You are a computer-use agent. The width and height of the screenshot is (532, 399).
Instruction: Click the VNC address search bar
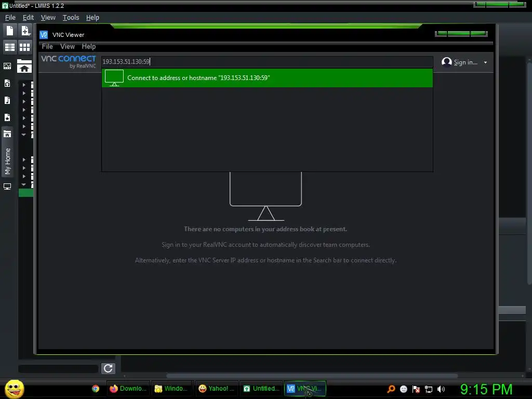(267, 62)
